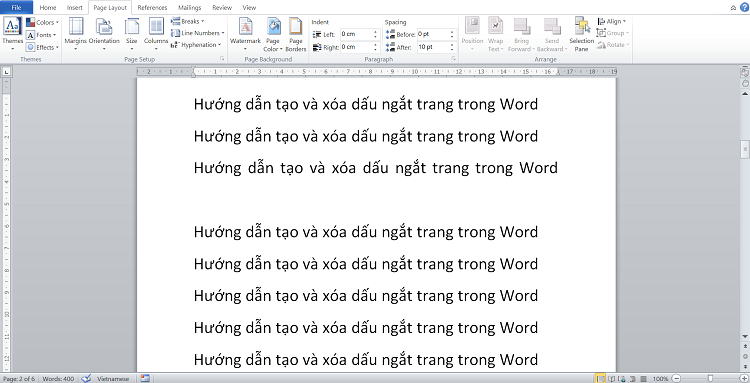This screenshot has width=750, height=383.
Task: Open the Margins gallery
Action: [x=76, y=34]
